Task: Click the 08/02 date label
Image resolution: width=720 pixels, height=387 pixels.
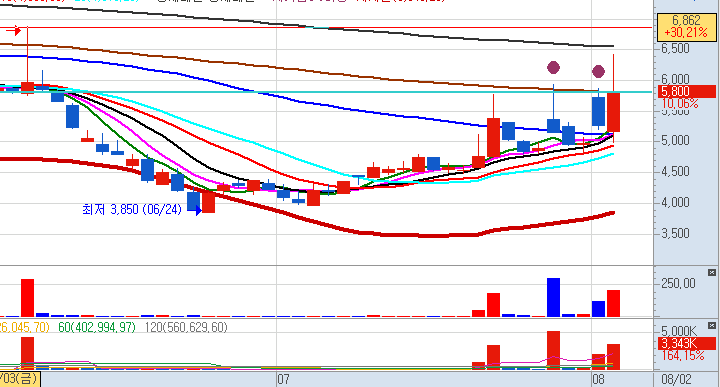Action: (x=676, y=380)
